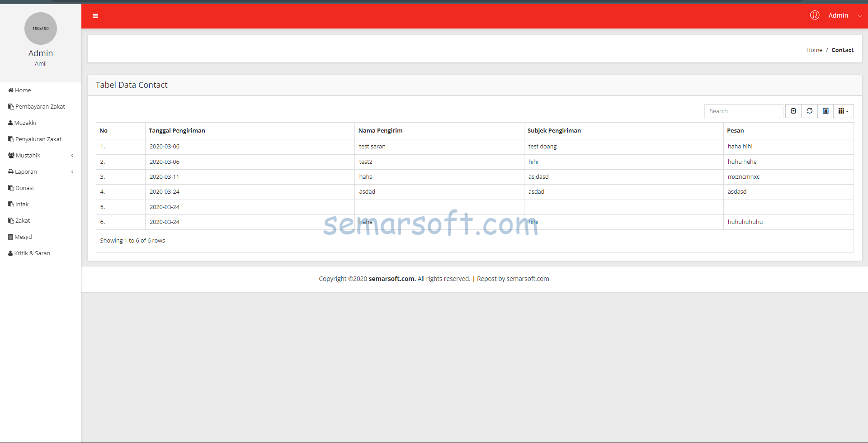Click inside the Search field
Screen dimensions: 868x443
click(743, 111)
